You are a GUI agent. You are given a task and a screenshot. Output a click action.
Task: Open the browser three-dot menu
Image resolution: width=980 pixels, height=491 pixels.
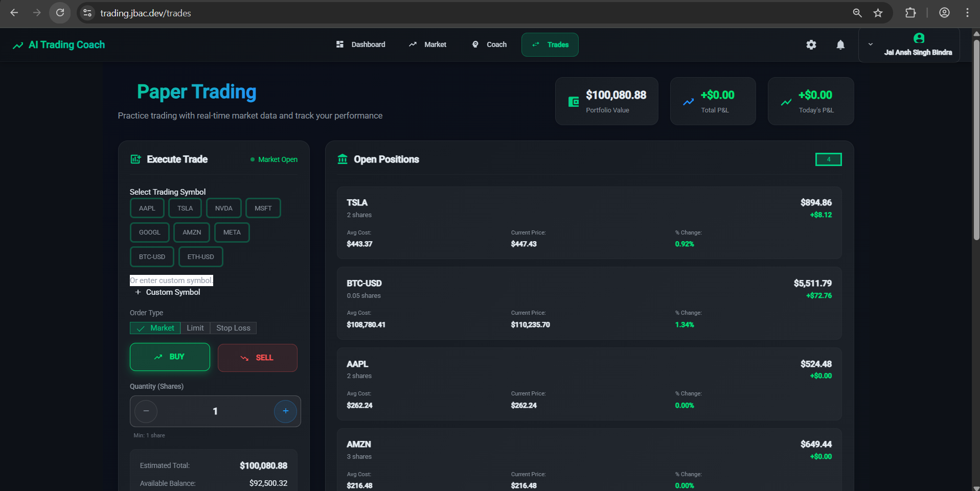[x=967, y=13]
